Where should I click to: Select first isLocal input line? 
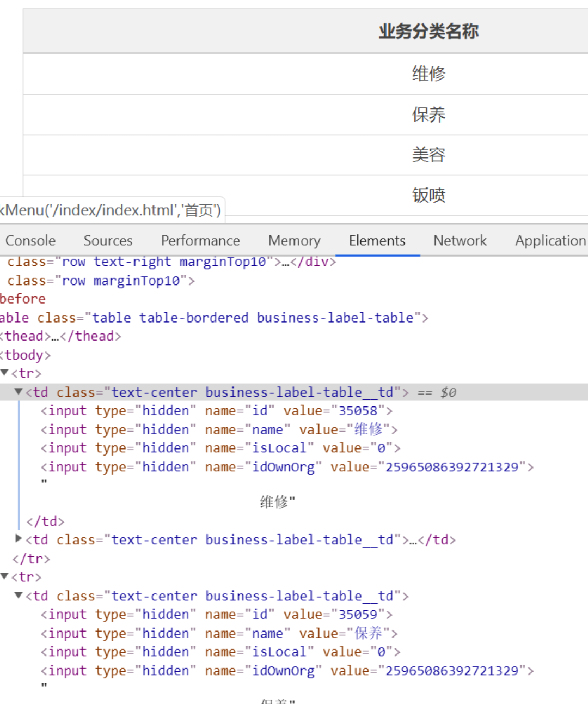point(220,448)
